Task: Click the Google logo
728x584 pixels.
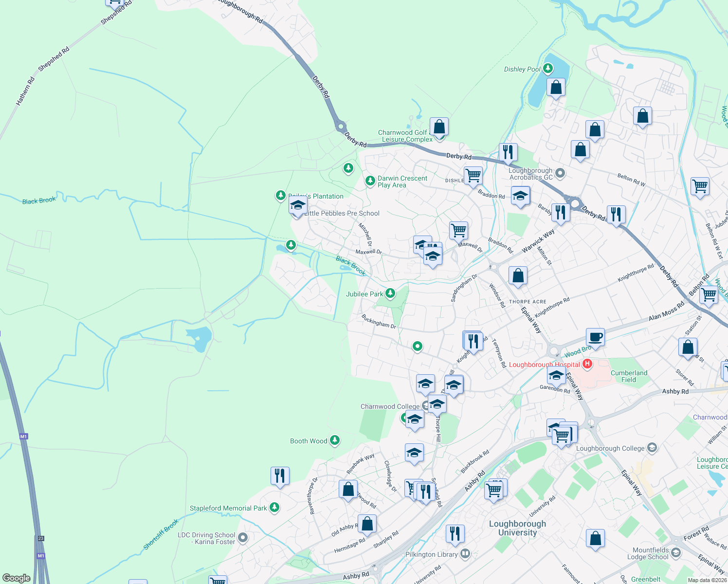Action: click(16, 578)
